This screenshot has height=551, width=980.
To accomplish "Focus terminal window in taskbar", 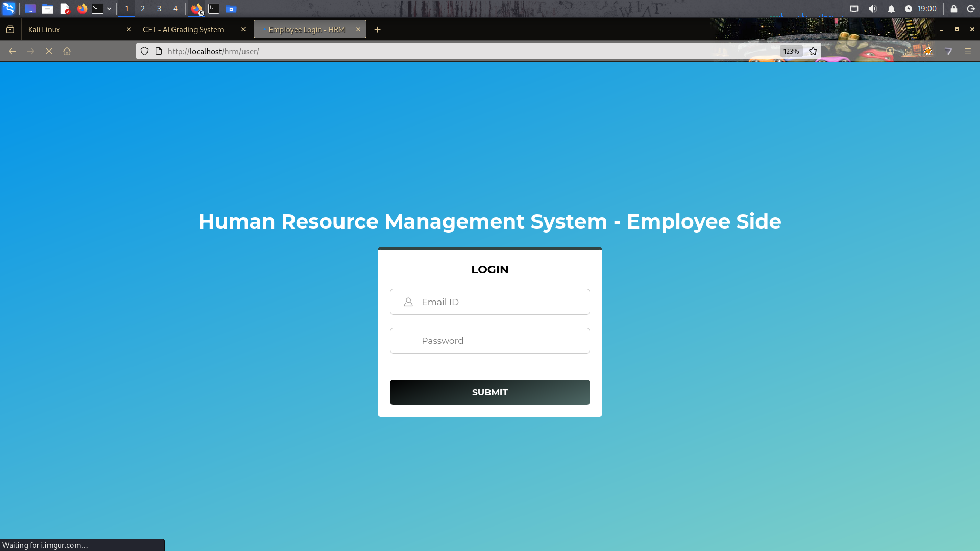I will coord(214,9).
